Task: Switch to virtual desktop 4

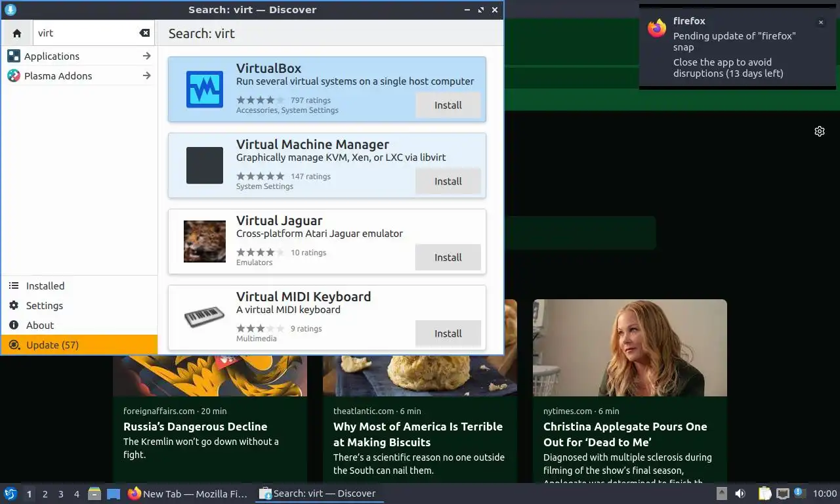Action: coord(77,494)
